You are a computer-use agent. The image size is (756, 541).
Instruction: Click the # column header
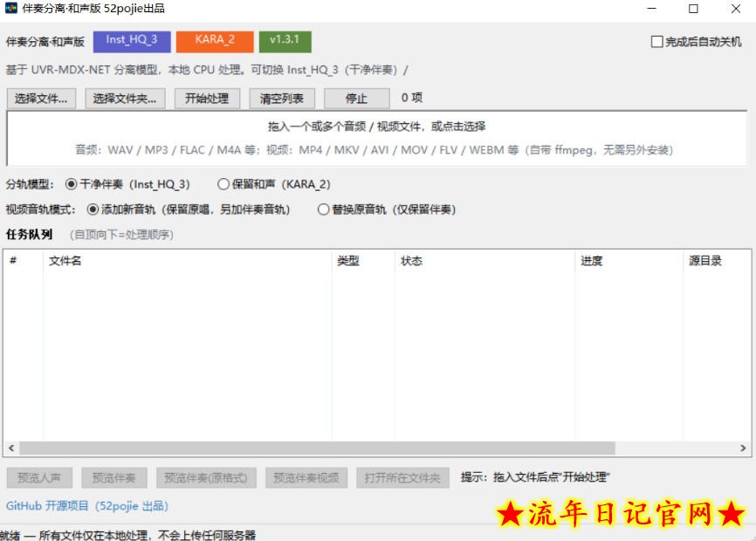point(24,261)
